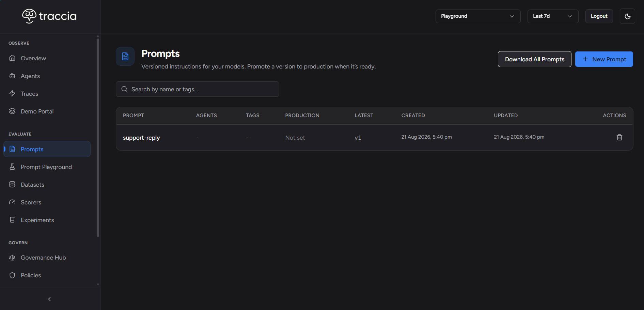
Task: Click the plus icon on New Prompt
Action: tap(585, 59)
